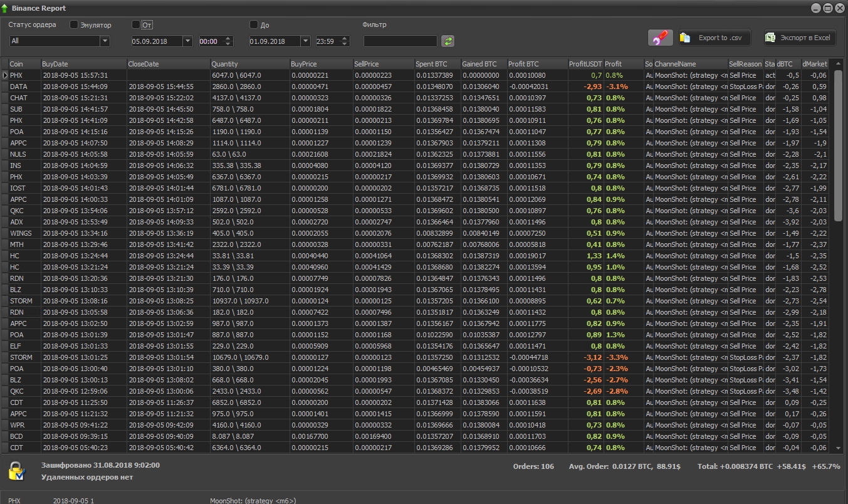This screenshot has height=504, width=848.
Task: Click the BuyPrice column header
Action: click(x=321, y=64)
